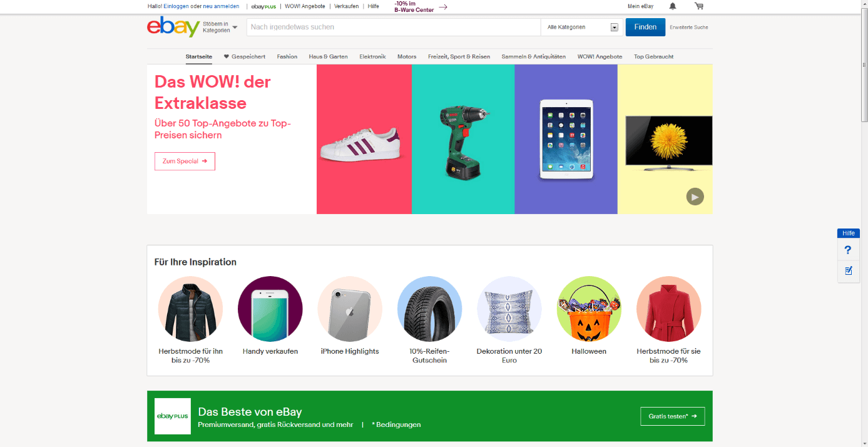
Task: Open the Fashion category tab
Action: coord(287,56)
